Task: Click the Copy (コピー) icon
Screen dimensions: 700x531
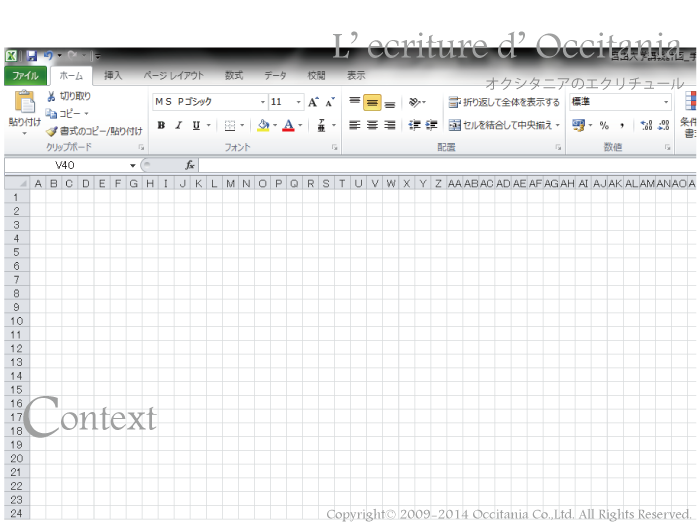Action: (x=51, y=114)
